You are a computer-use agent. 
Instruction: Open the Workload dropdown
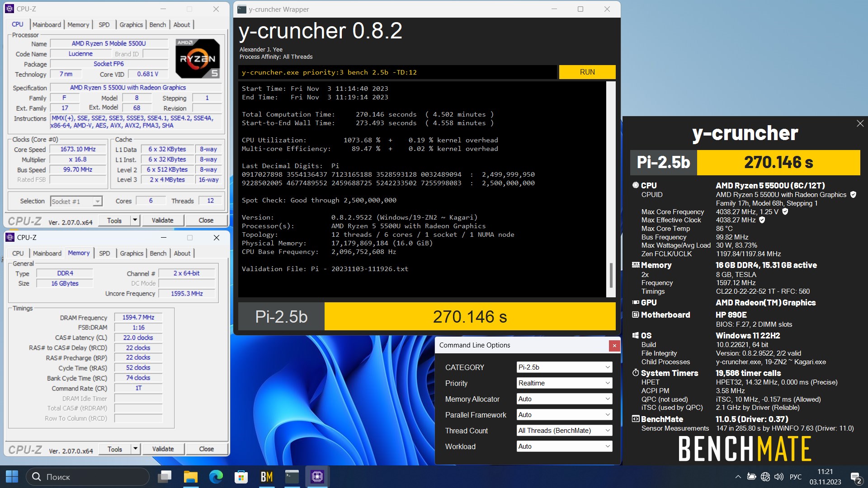pos(564,446)
